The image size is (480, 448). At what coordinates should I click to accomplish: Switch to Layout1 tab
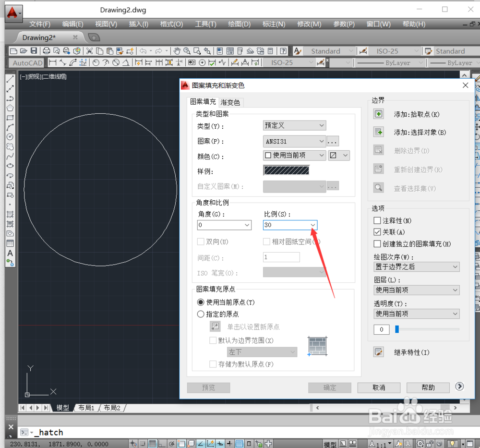[x=86, y=408]
